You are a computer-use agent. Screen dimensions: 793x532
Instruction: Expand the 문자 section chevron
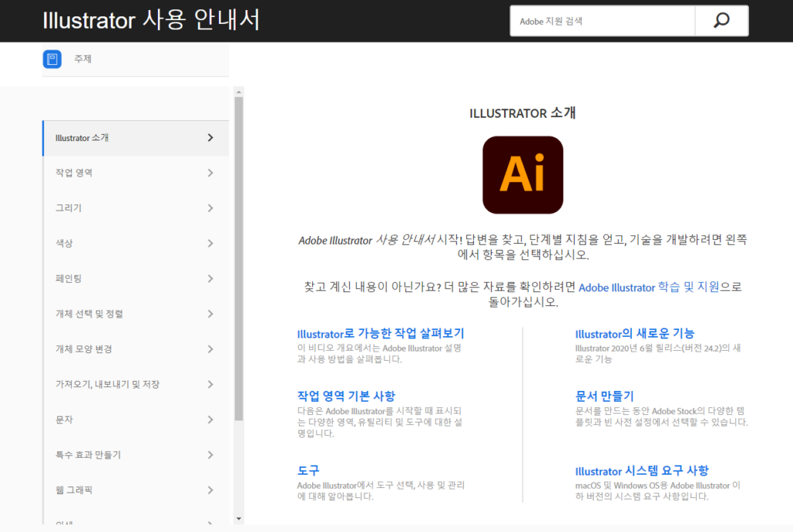(210, 420)
